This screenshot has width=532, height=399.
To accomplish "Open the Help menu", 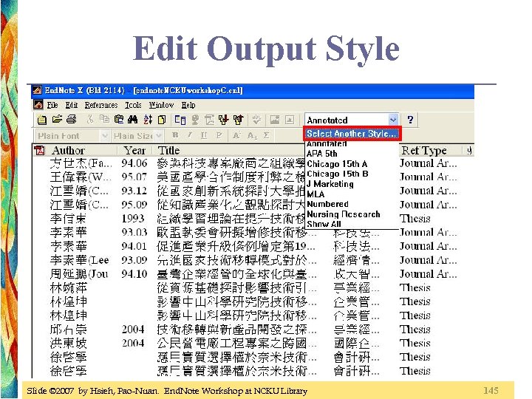I will [188, 105].
